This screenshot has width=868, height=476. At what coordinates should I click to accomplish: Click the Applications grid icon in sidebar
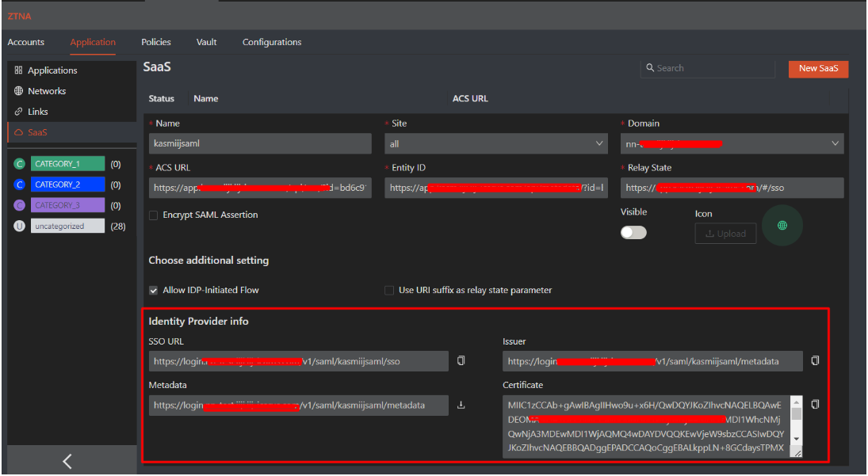(x=18, y=70)
